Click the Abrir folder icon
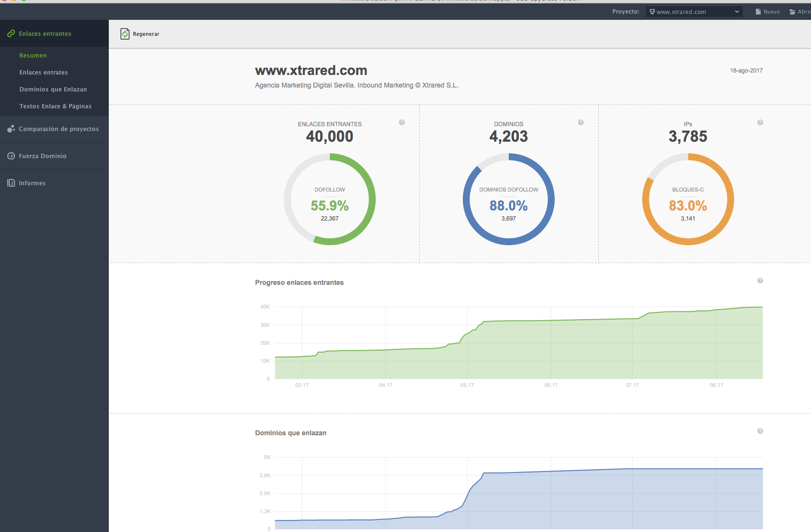Viewport: 811px width, 532px height. click(x=793, y=12)
